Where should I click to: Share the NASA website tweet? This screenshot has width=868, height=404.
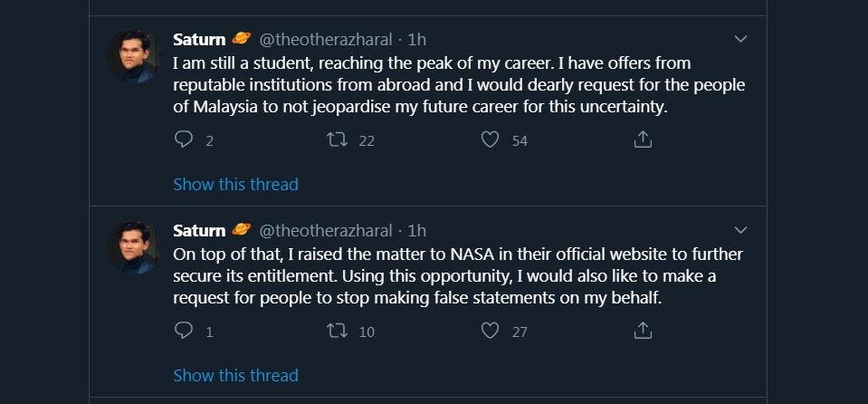tap(643, 331)
